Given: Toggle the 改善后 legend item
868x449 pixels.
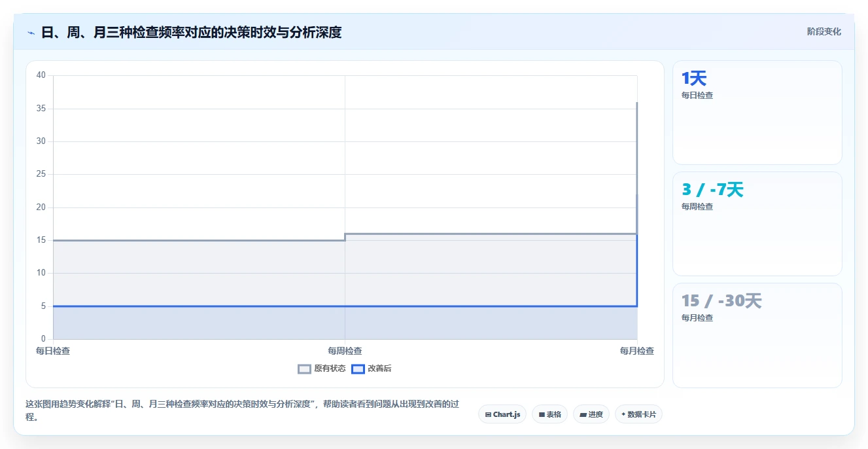Looking at the screenshot, I should (x=372, y=368).
